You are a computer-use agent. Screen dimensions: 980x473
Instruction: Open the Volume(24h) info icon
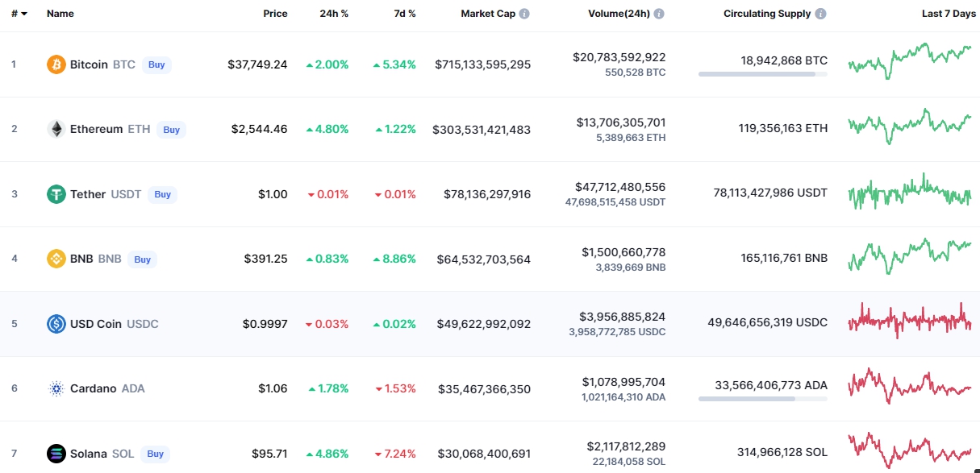[x=659, y=15]
